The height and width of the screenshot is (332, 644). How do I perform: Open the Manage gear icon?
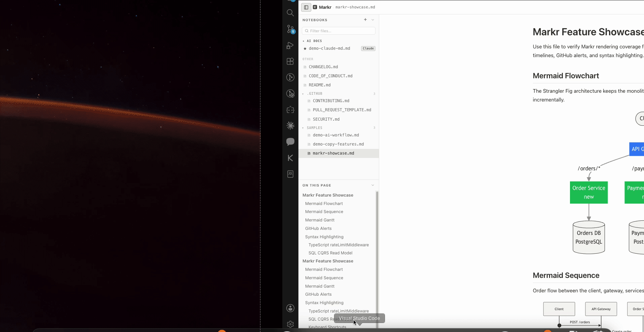[x=290, y=324]
